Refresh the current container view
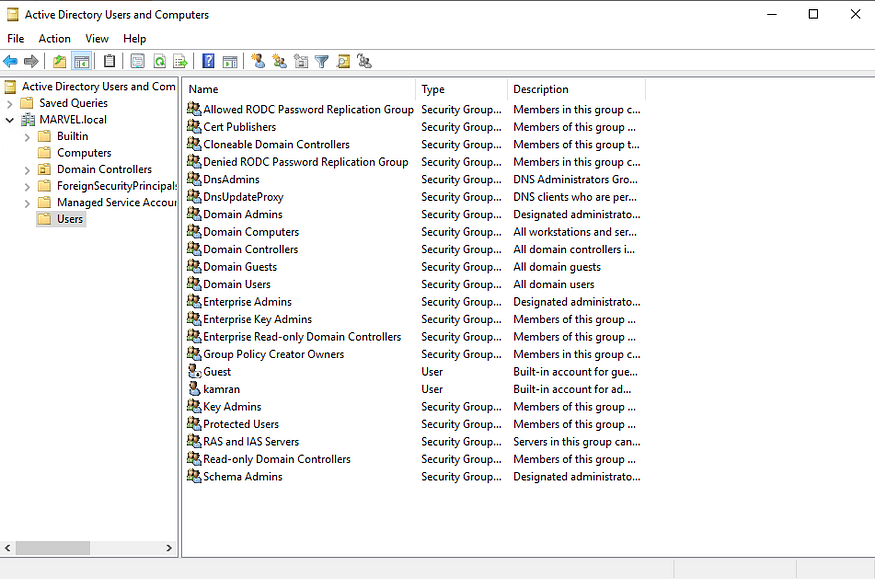Viewport: 875px width, 579px height. click(159, 61)
